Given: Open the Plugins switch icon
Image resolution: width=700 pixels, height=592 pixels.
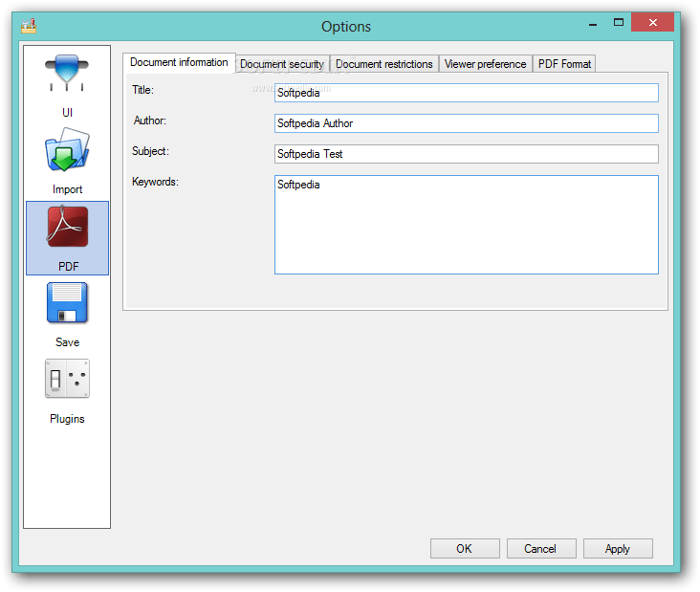Looking at the screenshot, I should pyautogui.click(x=67, y=379).
